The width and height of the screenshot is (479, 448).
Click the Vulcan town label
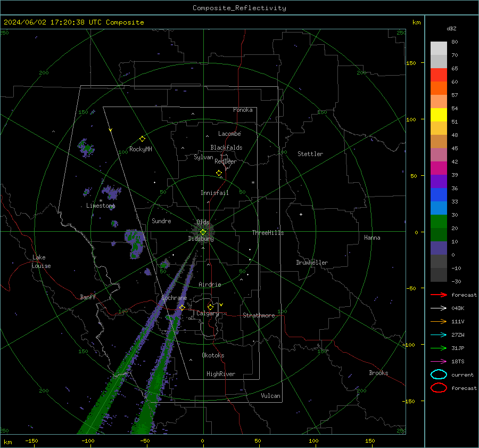pos(270,396)
